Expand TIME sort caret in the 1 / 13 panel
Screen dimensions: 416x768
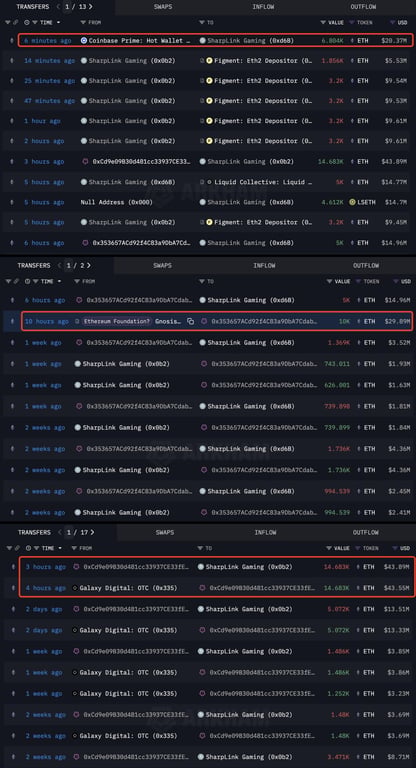pyautogui.click(x=59, y=23)
